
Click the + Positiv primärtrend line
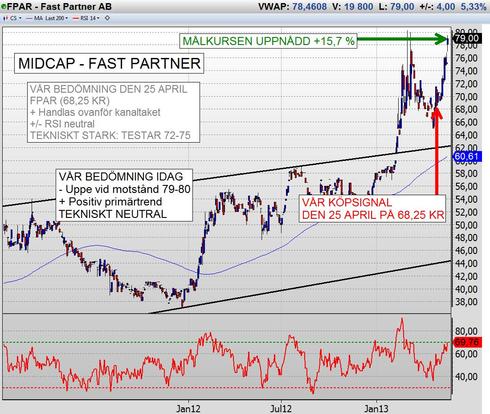[x=110, y=202]
